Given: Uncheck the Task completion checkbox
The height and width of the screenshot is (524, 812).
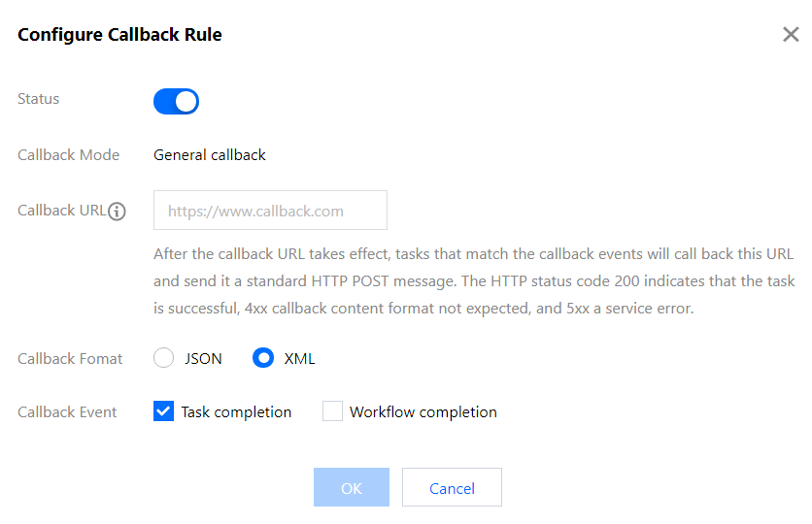Looking at the screenshot, I should point(163,411).
